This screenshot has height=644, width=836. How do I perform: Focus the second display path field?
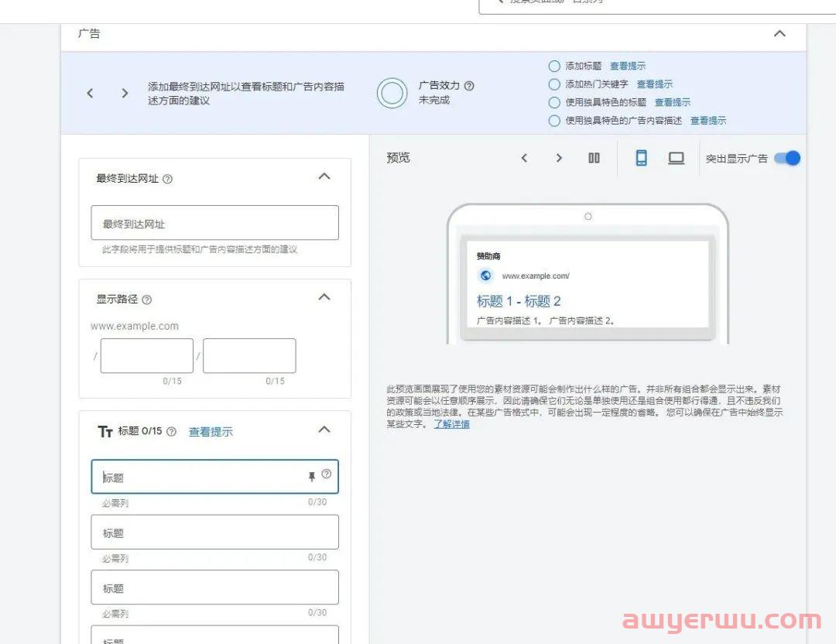249,355
